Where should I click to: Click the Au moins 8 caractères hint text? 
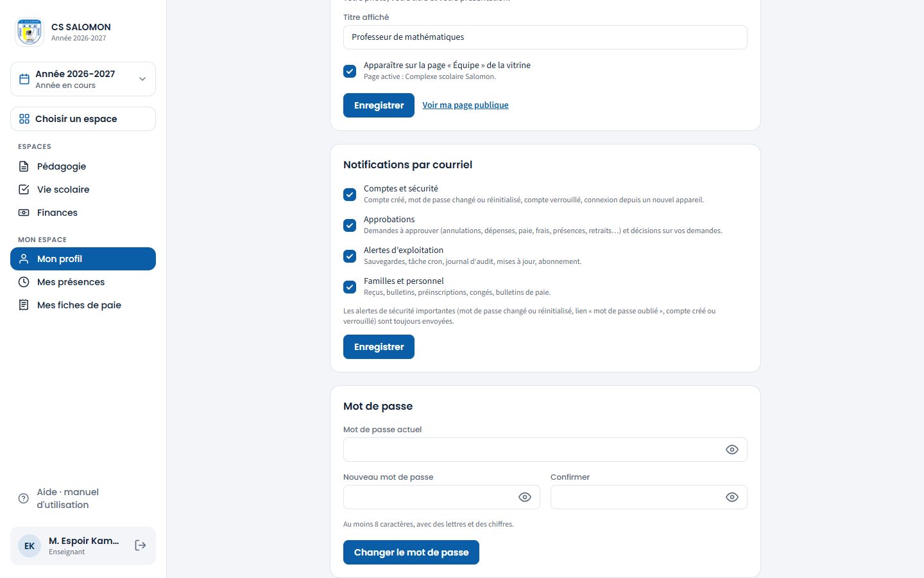pos(429,524)
